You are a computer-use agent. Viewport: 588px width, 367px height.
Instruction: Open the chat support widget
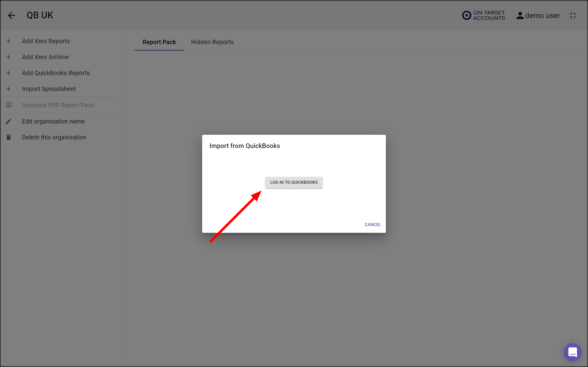point(572,352)
